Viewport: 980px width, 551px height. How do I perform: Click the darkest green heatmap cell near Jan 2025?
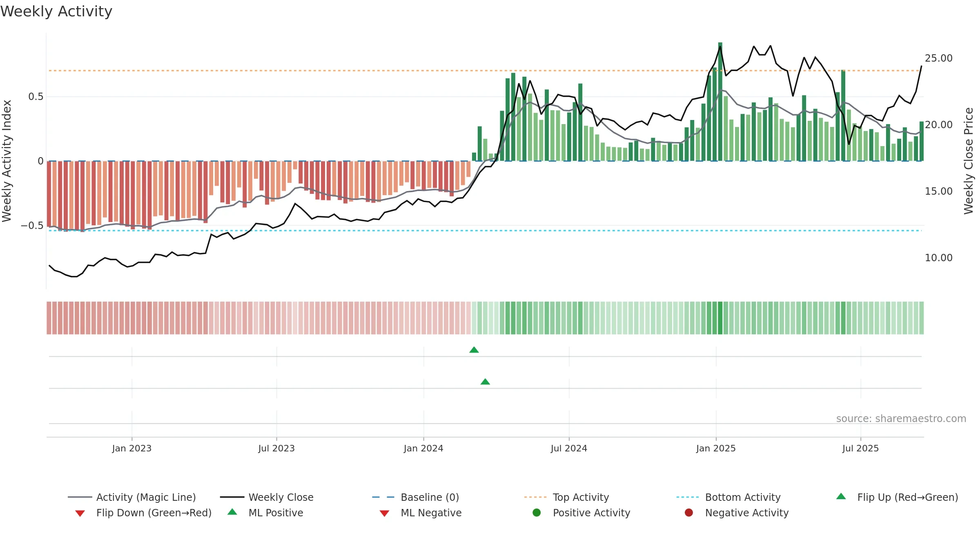[720, 318]
